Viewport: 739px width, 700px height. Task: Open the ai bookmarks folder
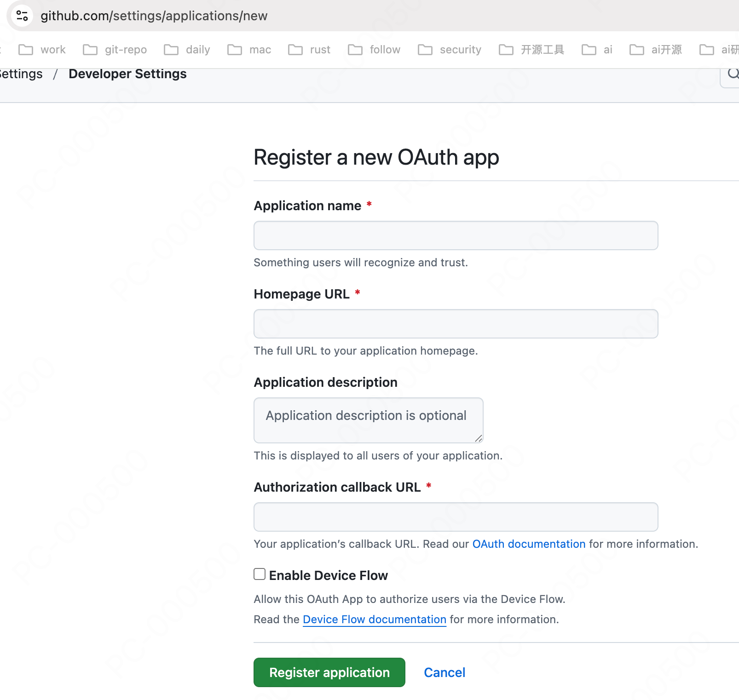[597, 50]
